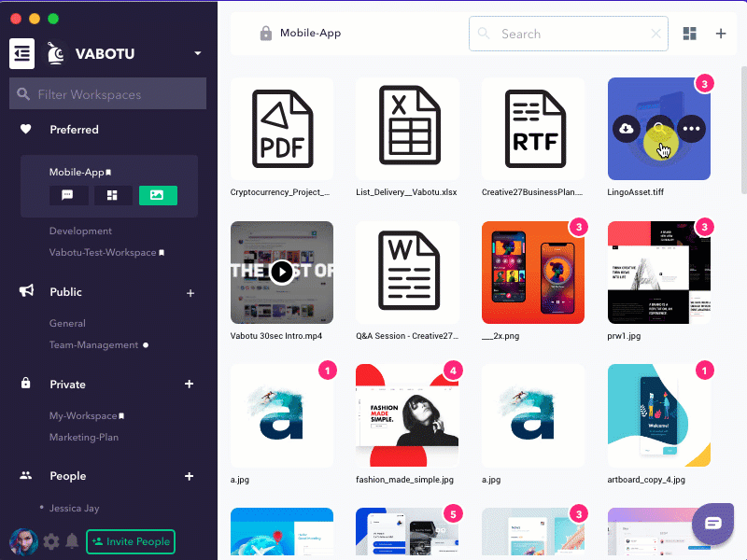Open the Development workspace
This screenshot has width=747, height=560.
(x=80, y=231)
